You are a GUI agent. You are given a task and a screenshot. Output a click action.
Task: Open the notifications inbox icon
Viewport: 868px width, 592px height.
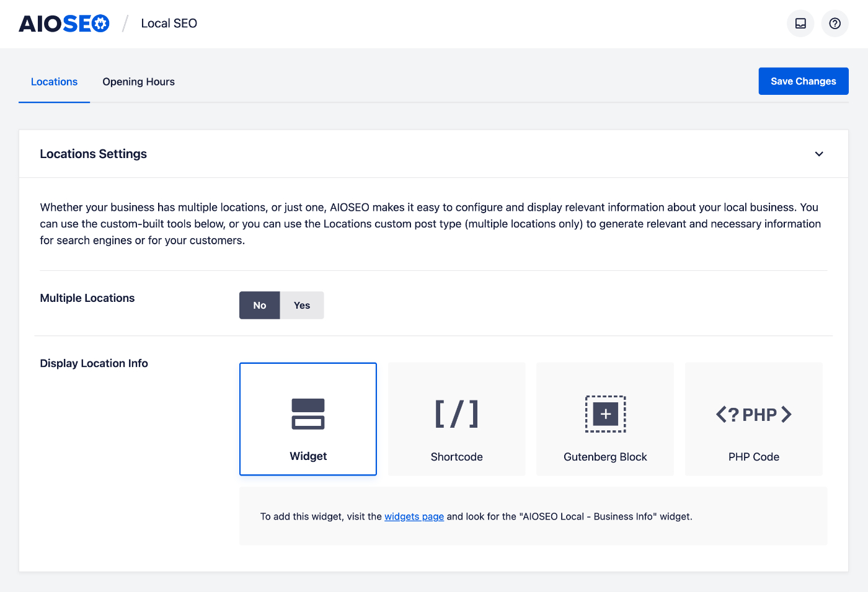point(800,24)
